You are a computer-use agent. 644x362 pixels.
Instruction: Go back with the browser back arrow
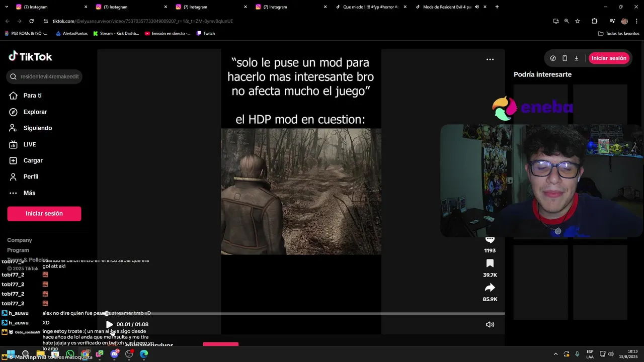pos(7,21)
